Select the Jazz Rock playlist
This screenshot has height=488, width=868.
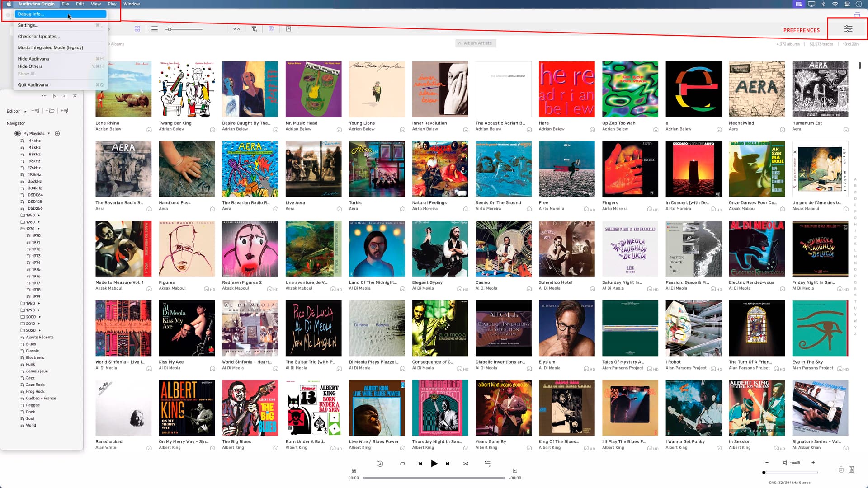click(x=35, y=385)
